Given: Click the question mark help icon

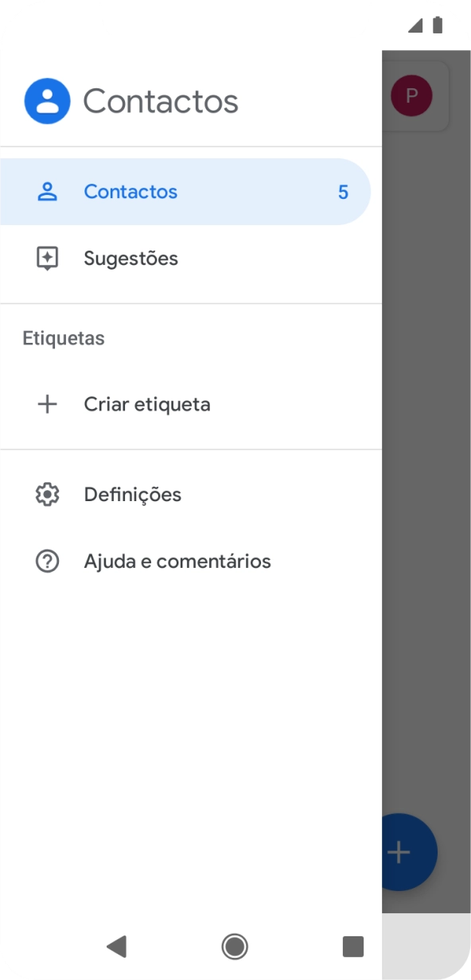Looking at the screenshot, I should point(48,561).
